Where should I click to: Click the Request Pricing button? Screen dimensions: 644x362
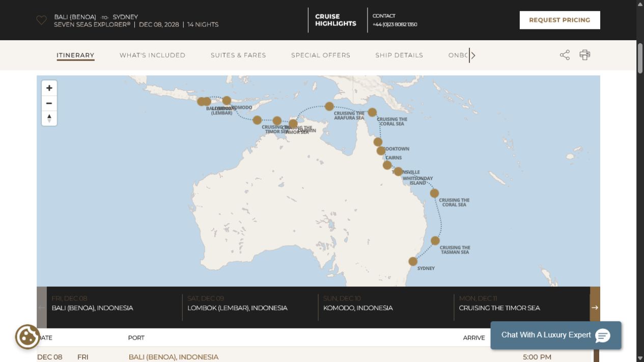559,20
